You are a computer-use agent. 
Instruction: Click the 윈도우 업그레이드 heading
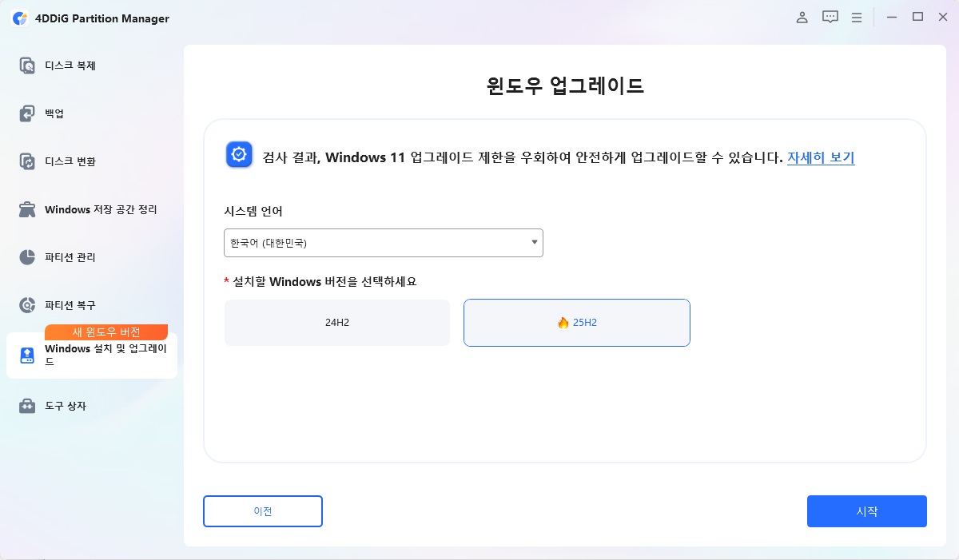coord(565,85)
